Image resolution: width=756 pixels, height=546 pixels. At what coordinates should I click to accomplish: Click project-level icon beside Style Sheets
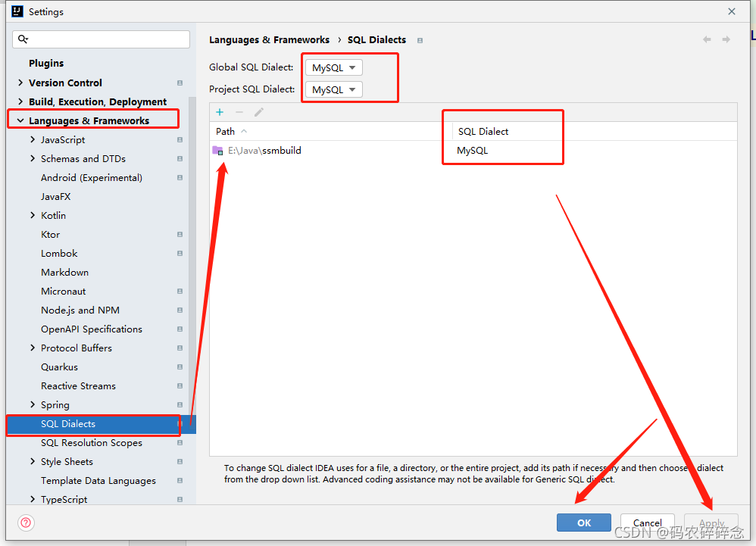click(x=180, y=462)
